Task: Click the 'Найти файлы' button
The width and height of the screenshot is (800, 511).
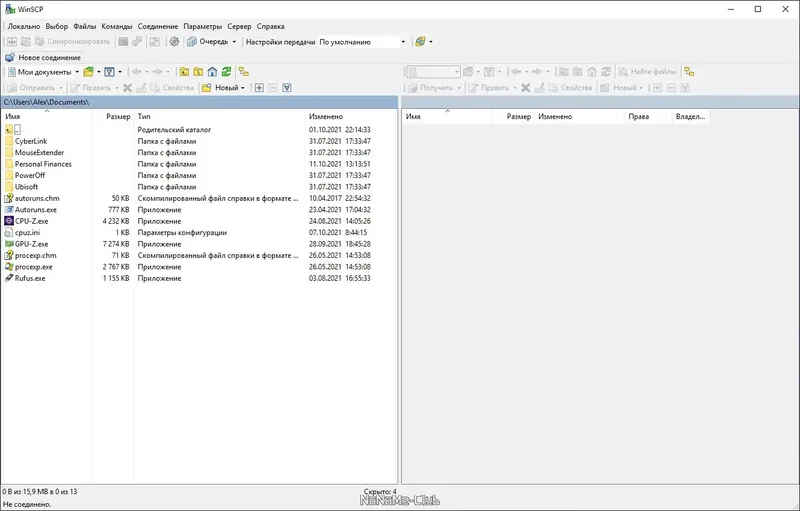Action: (647, 72)
